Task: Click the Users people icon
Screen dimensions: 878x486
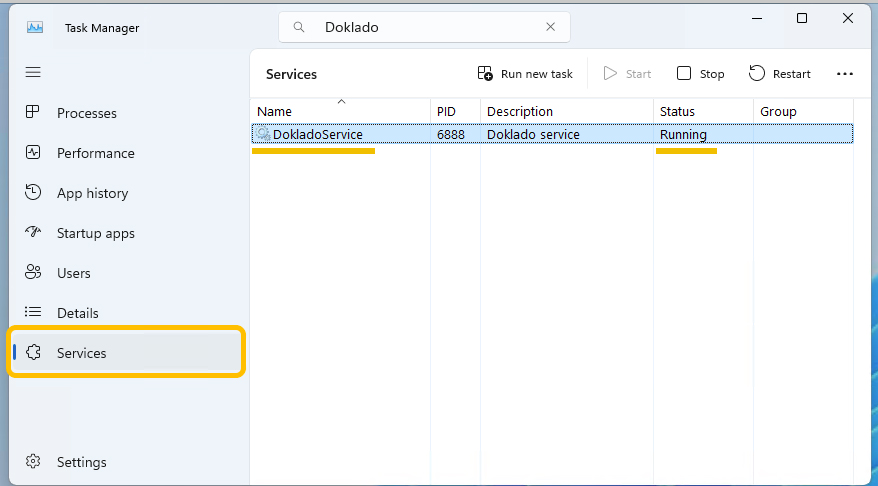Action: pyautogui.click(x=33, y=272)
